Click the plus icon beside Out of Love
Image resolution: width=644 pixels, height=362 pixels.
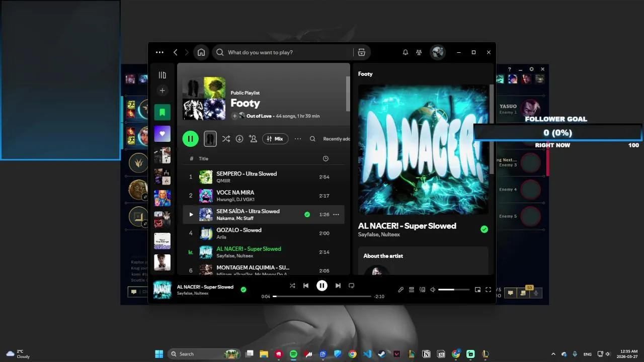point(234,116)
